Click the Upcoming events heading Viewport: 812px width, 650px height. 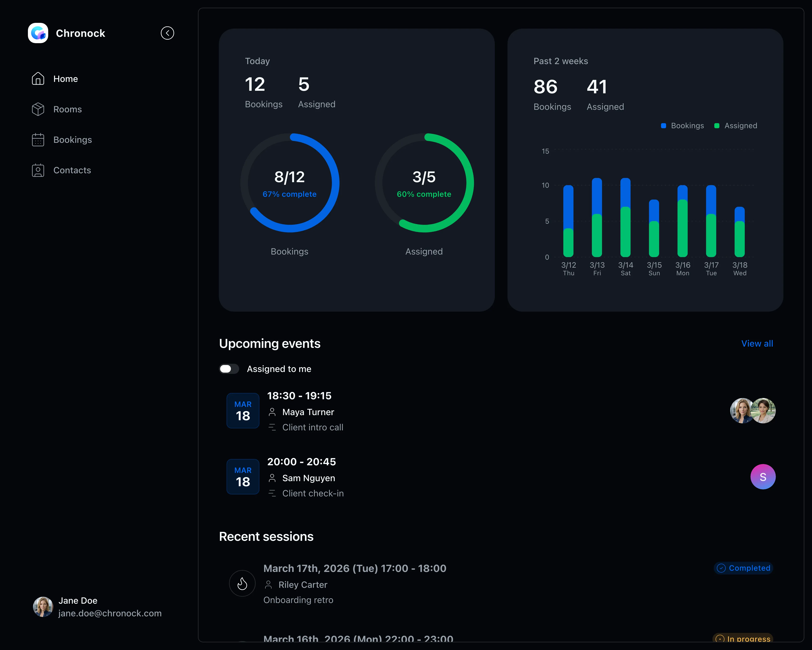[x=270, y=344]
